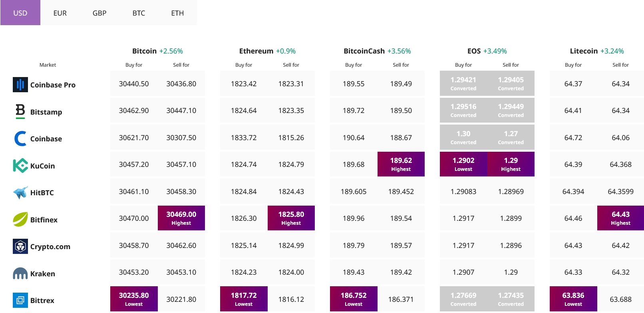
Task: Open the BTC currency tab
Action: click(139, 13)
